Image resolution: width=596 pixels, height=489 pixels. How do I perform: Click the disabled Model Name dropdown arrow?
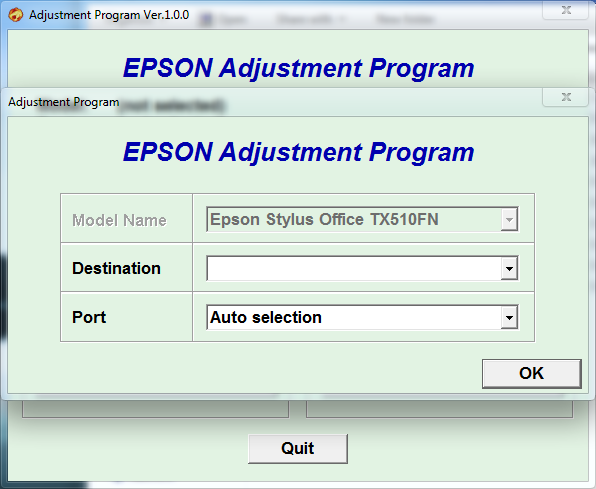click(x=509, y=219)
